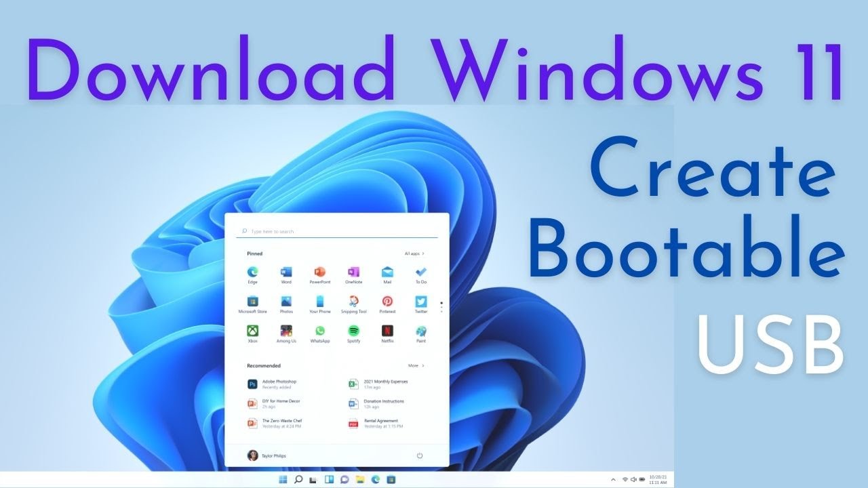
Task: Open the Pinterest pinned app
Action: tap(387, 304)
